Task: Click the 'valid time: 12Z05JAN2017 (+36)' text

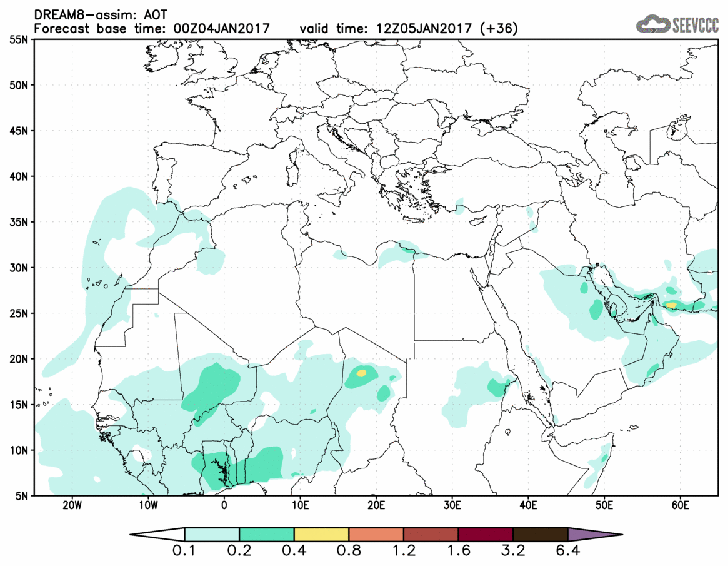Action: 409,28
